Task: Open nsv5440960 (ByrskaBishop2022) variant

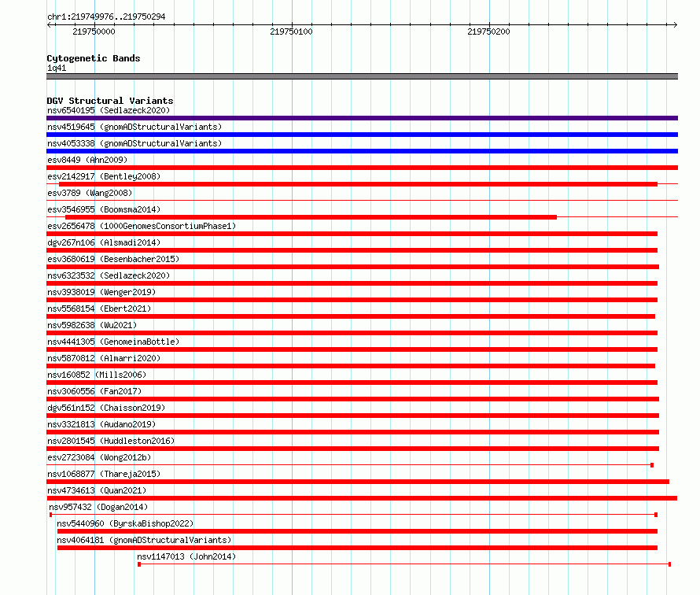Action: pyautogui.click(x=125, y=523)
